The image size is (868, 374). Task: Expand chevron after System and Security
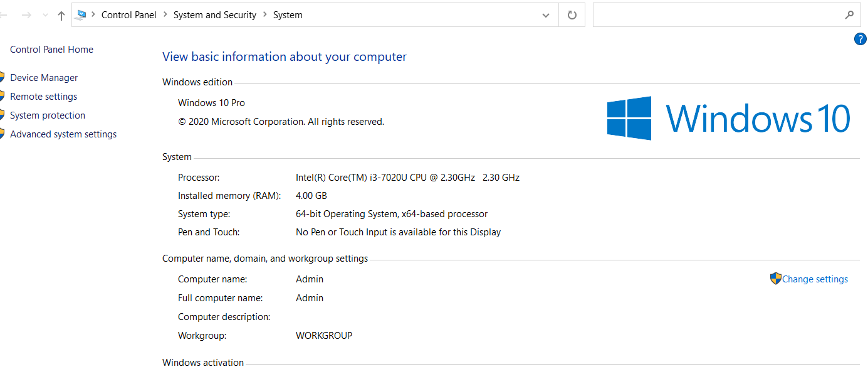[265, 15]
